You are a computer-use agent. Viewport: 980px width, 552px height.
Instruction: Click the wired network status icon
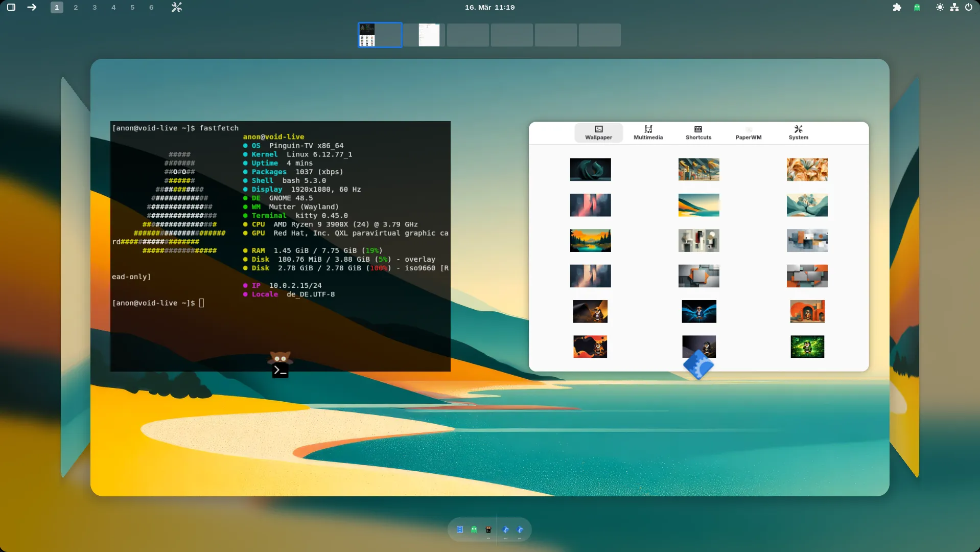954,7
